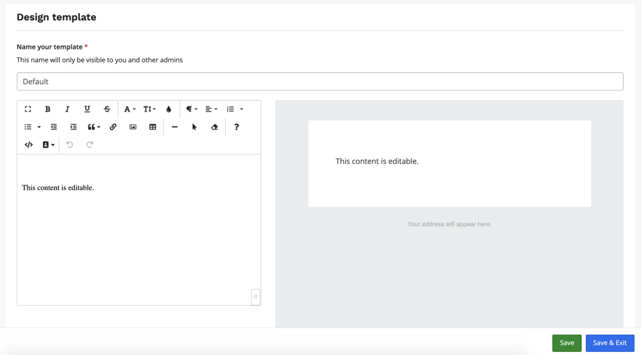Open the font size dropdown

click(149, 109)
